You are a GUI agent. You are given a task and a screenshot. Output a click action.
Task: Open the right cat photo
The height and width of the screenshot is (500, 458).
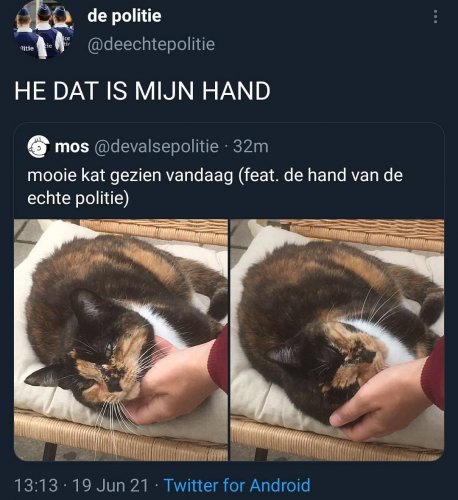(337, 340)
